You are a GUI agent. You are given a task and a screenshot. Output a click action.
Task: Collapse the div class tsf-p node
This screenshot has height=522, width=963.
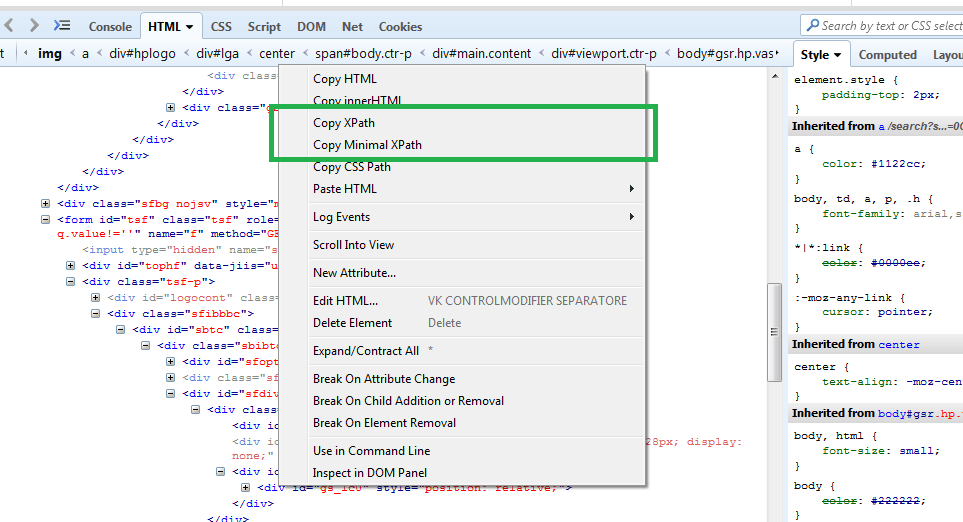coord(71,282)
